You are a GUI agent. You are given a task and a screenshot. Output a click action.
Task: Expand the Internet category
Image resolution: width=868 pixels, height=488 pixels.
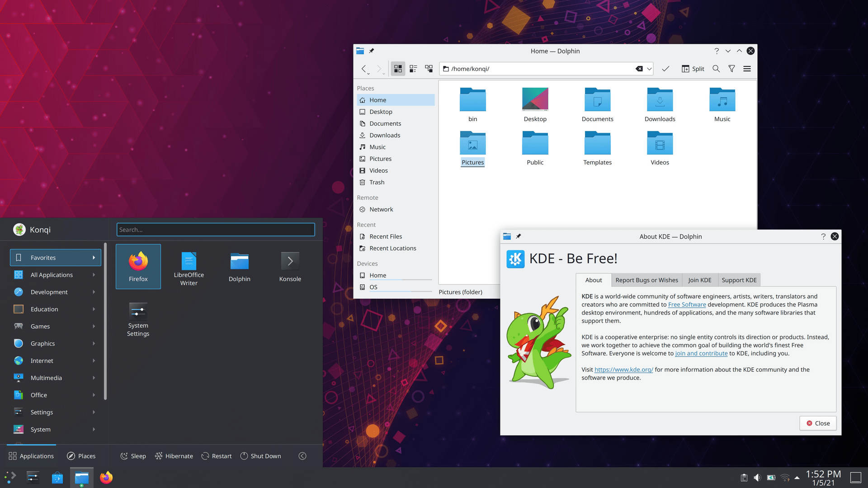[55, 361]
